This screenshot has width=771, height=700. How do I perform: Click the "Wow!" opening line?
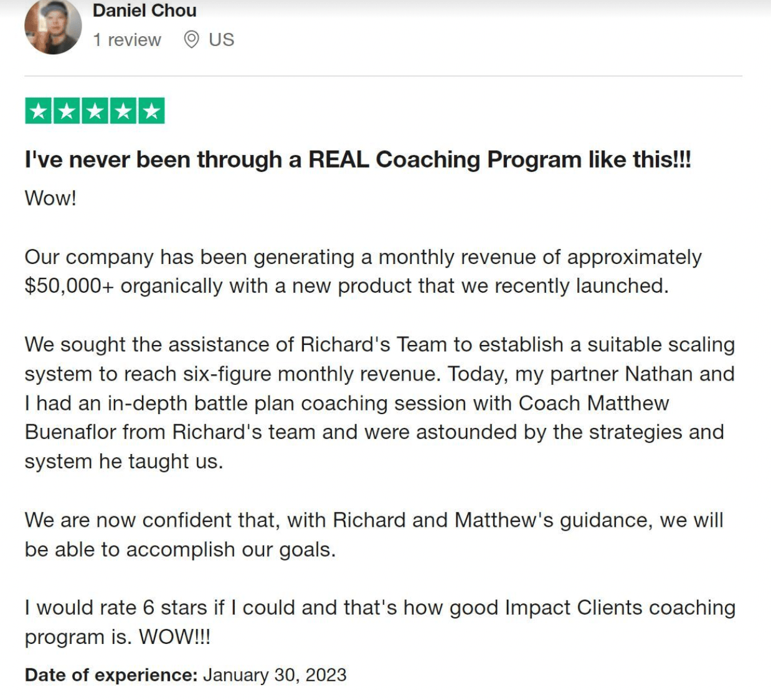pos(50,198)
